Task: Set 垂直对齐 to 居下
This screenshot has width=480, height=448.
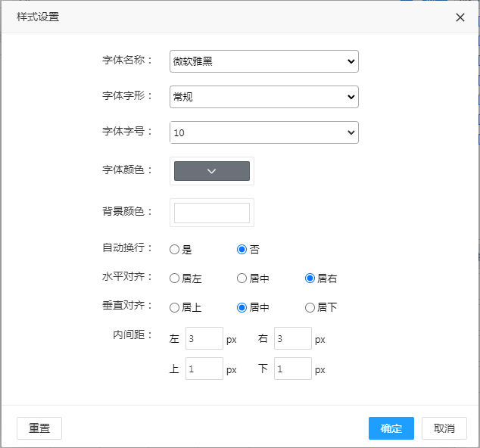Action: pyautogui.click(x=310, y=307)
